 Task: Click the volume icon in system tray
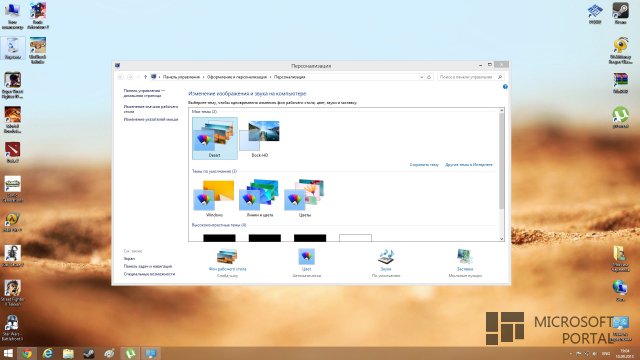[595, 353]
